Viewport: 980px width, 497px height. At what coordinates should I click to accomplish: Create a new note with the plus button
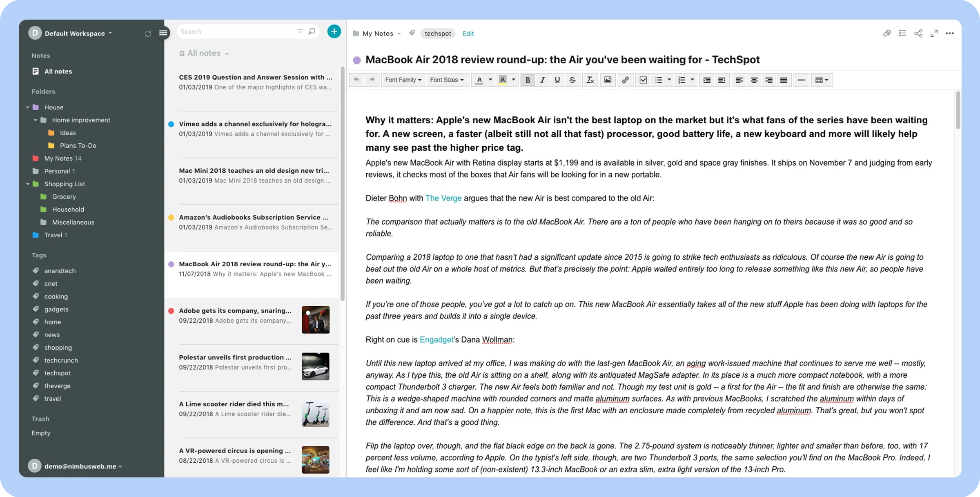click(334, 31)
